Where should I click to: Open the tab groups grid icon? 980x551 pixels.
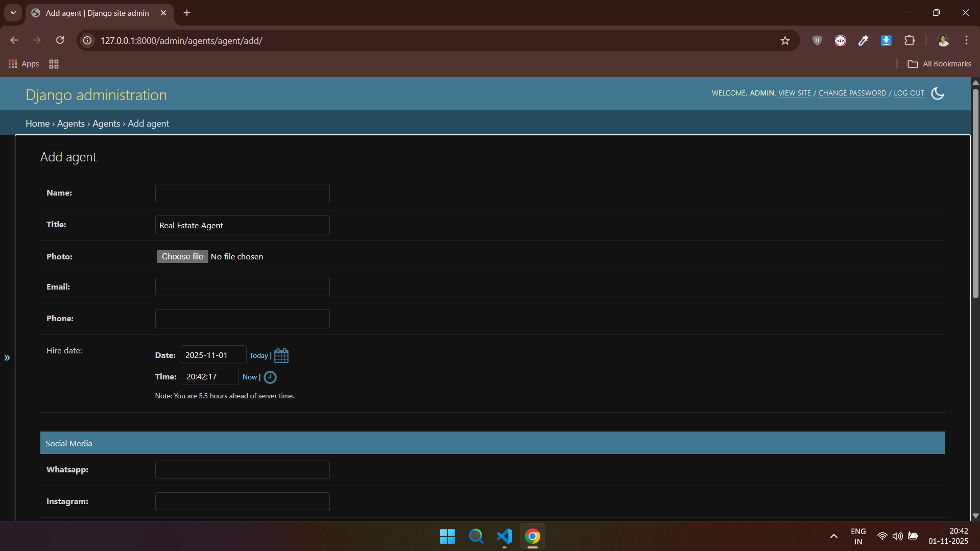point(54,64)
